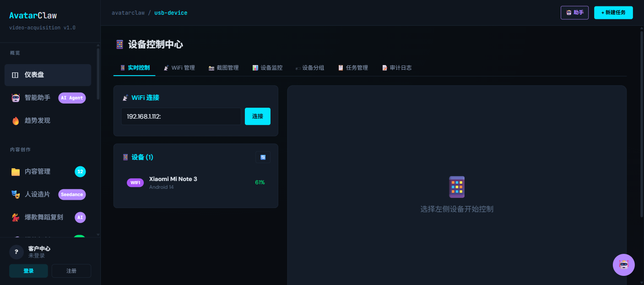This screenshot has width=644, height=285.
Task: Click the avatarclaw breadcrumb link
Action: click(128, 13)
